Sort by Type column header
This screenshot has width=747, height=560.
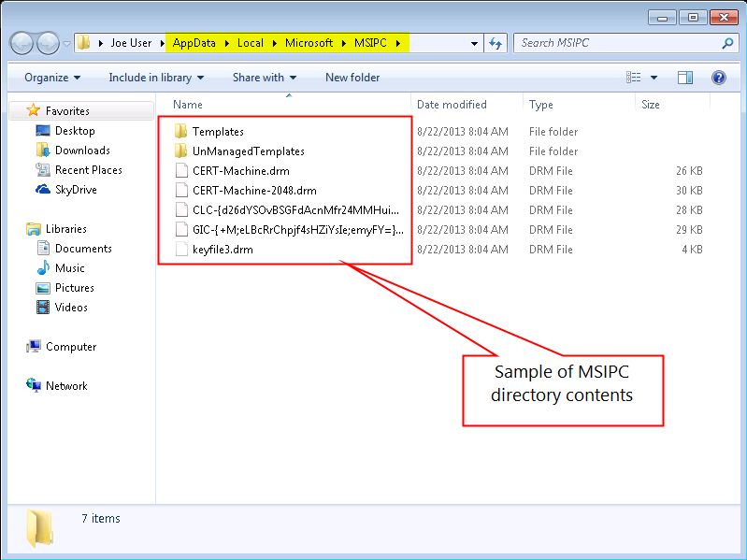pyautogui.click(x=540, y=105)
